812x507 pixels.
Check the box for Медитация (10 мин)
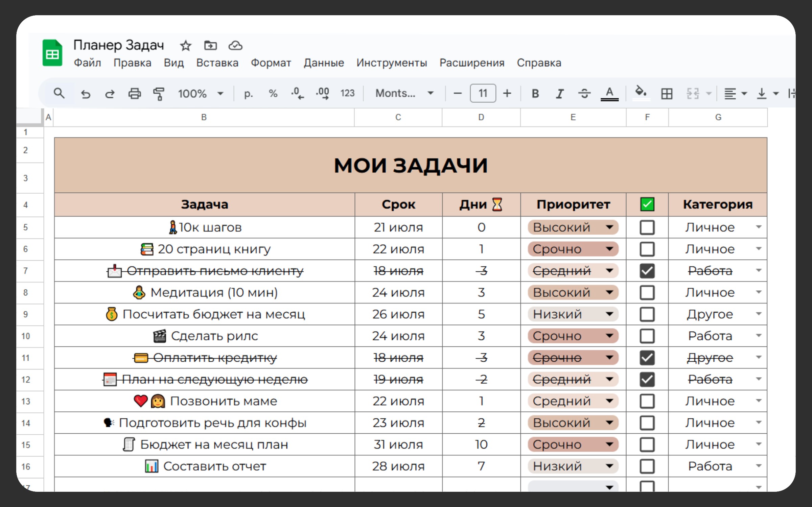click(647, 293)
